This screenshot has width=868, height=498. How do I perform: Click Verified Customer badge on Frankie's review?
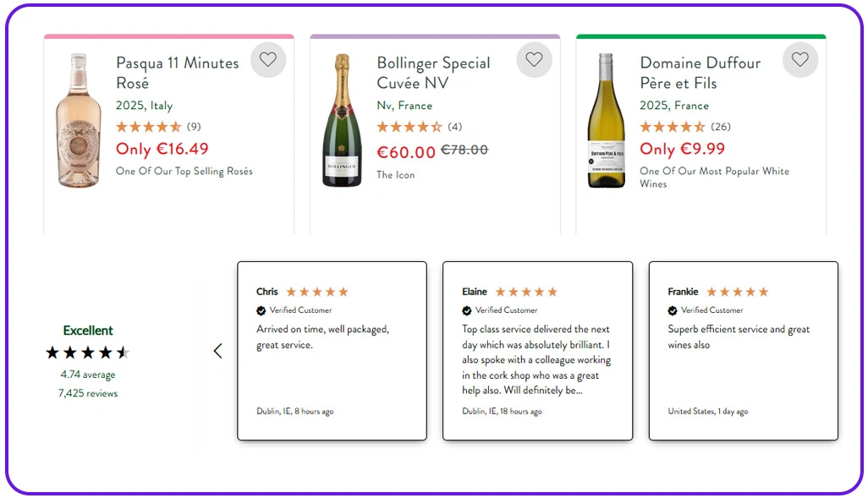tap(671, 310)
